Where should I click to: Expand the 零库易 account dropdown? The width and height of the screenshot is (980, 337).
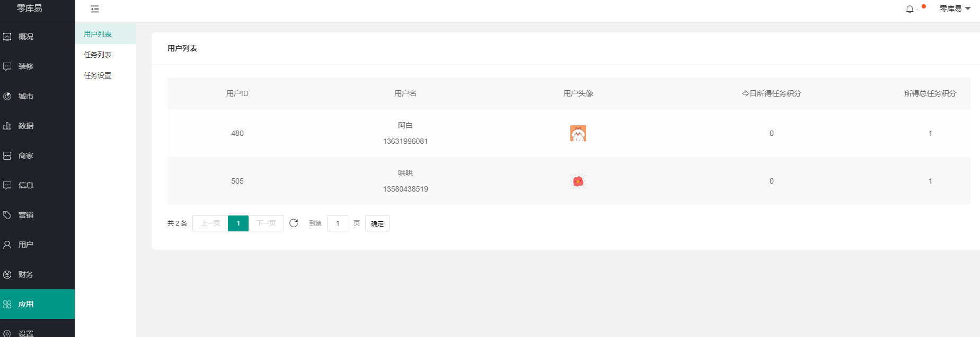tap(955, 8)
